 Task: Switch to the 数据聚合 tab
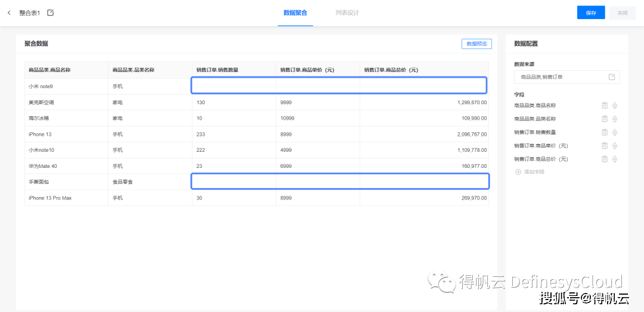pyautogui.click(x=295, y=13)
